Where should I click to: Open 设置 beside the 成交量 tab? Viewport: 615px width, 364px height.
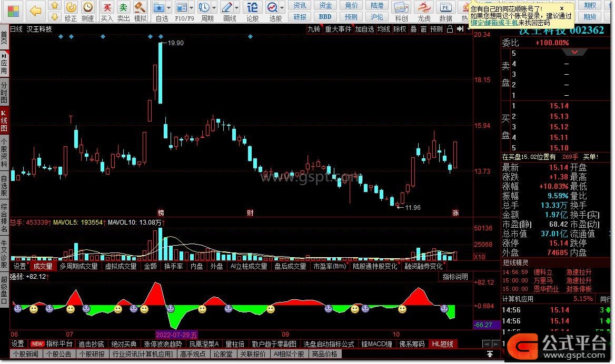point(19,267)
